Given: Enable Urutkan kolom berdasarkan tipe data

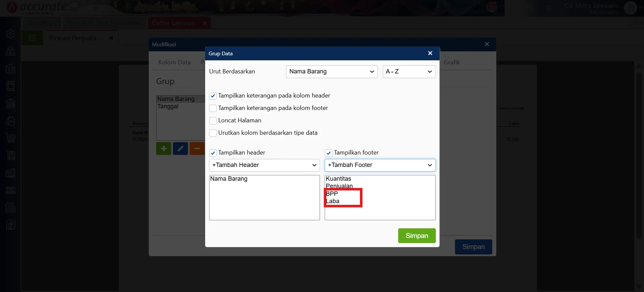Looking at the screenshot, I should click(x=213, y=133).
